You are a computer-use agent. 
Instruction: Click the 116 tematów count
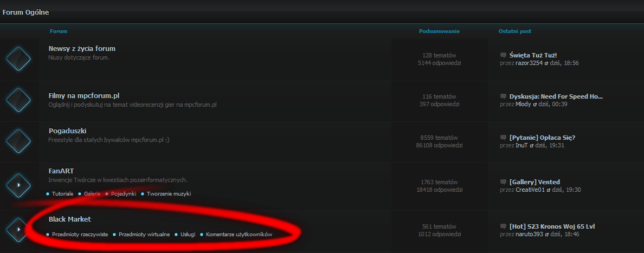point(439,96)
